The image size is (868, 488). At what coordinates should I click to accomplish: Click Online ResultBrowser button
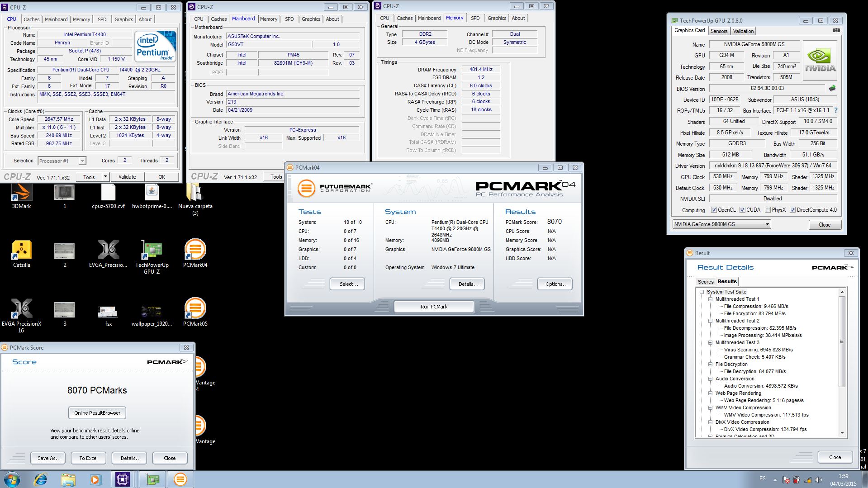[x=97, y=413]
